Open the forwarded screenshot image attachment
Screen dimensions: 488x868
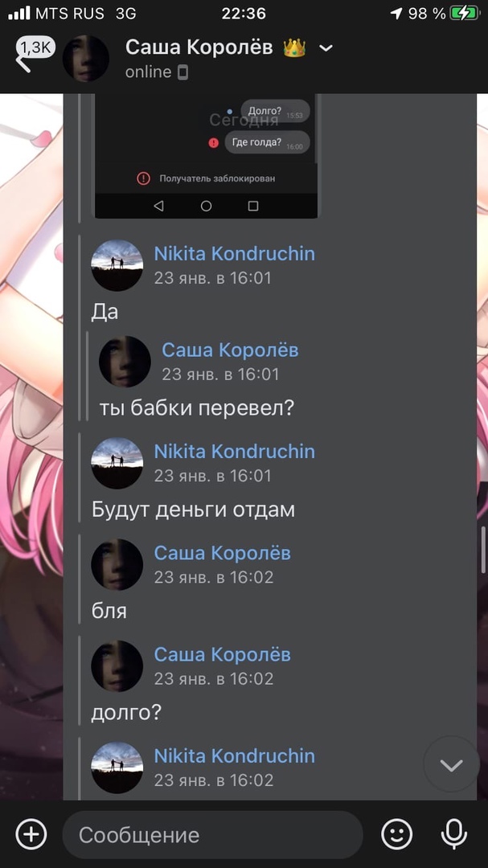[206, 156]
